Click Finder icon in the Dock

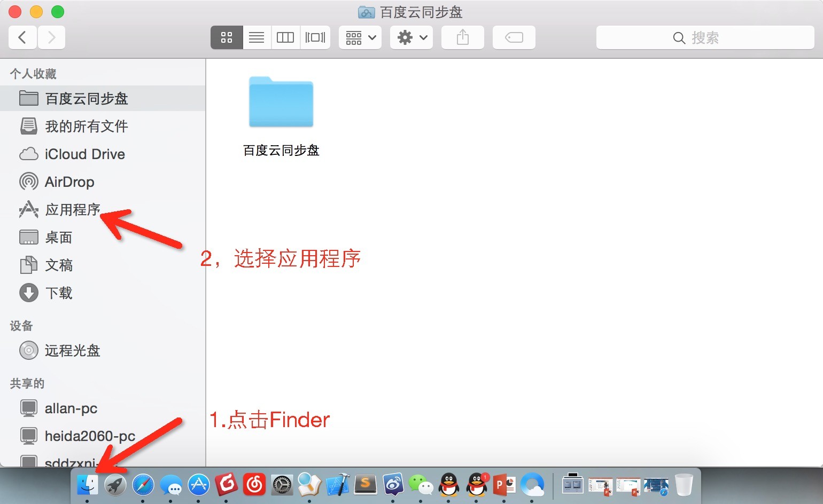(87, 485)
